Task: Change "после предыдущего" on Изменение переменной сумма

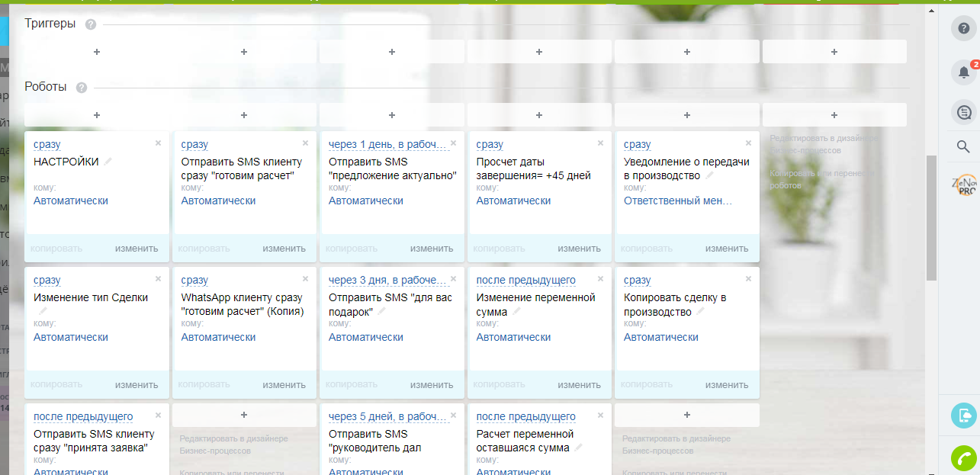Action: (526, 281)
